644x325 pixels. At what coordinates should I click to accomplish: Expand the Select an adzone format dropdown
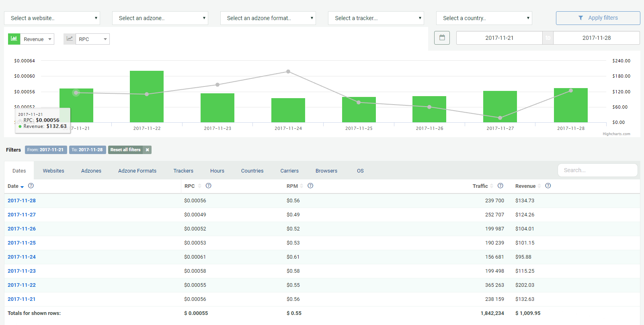(268, 18)
